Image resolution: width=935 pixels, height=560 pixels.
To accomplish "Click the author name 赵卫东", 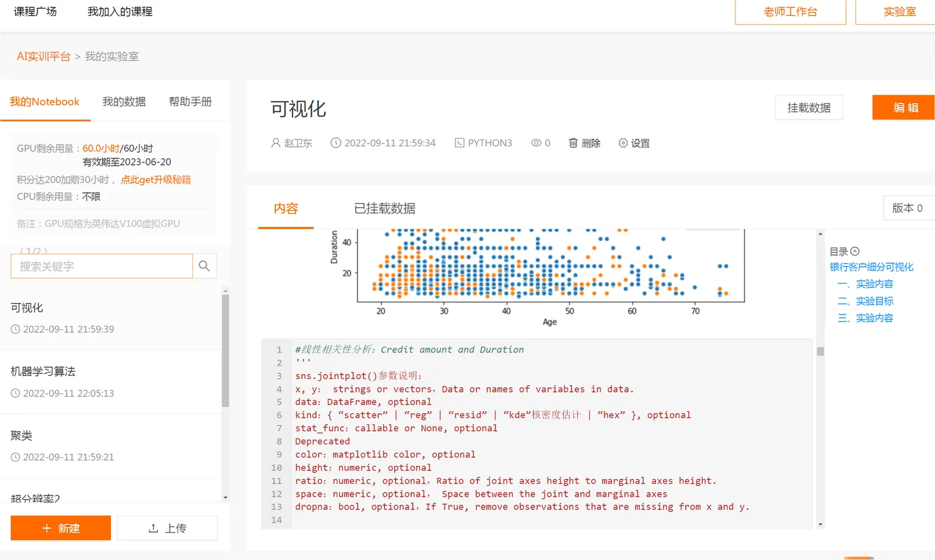I will [299, 143].
